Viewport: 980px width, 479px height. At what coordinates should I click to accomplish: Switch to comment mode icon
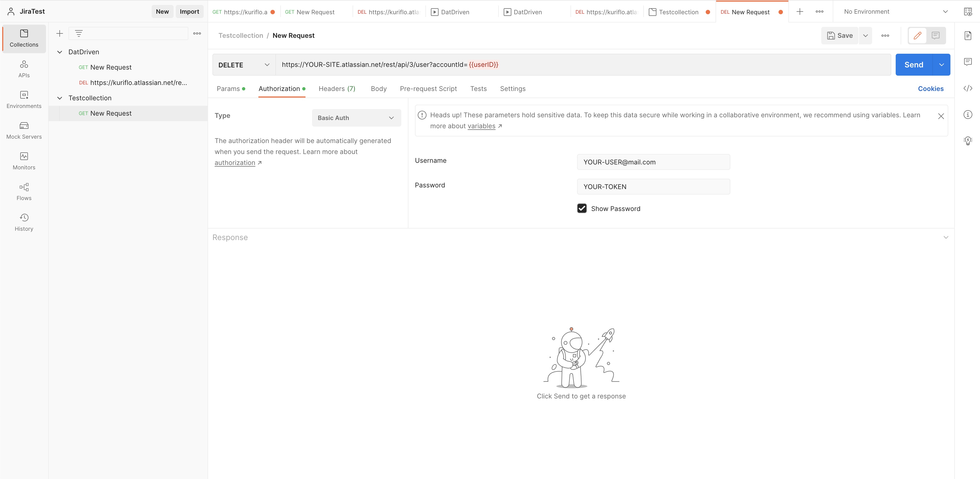point(935,35)
